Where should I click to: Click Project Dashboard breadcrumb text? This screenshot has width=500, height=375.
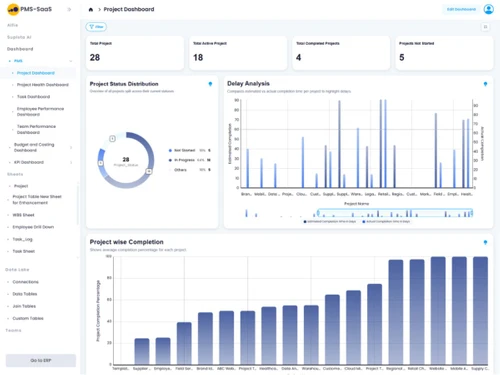coord(129,9)
